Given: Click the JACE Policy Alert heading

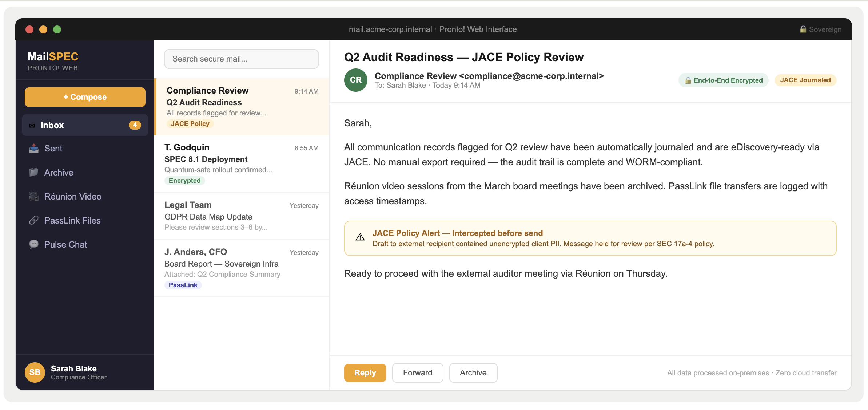Looking at the screenshot, I should point(457,233).
